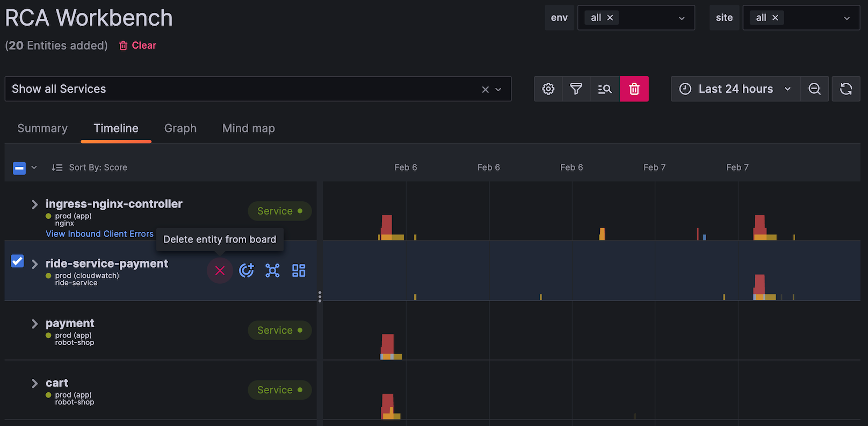
Task: Click the Clear entities link
Action: click(x=138, y=46)
